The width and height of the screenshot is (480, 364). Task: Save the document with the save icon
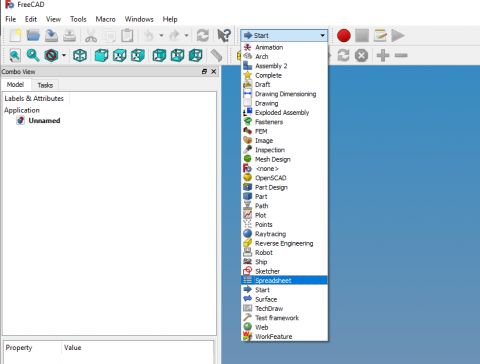(x=51, y=35)
